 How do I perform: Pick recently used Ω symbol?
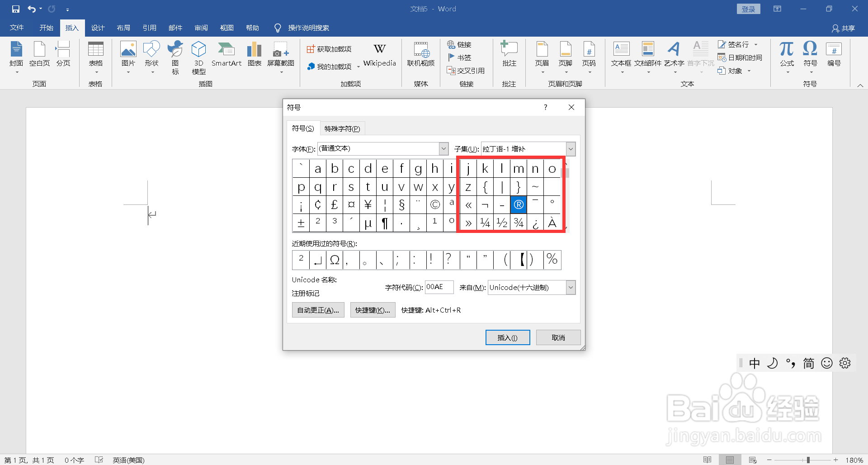click(335, 260)
